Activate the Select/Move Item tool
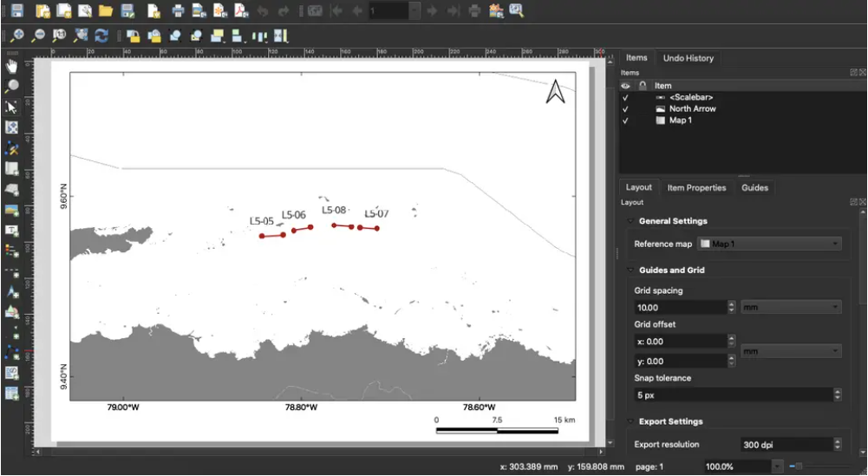Screen dimensions: 868x476 click(11, 107)
